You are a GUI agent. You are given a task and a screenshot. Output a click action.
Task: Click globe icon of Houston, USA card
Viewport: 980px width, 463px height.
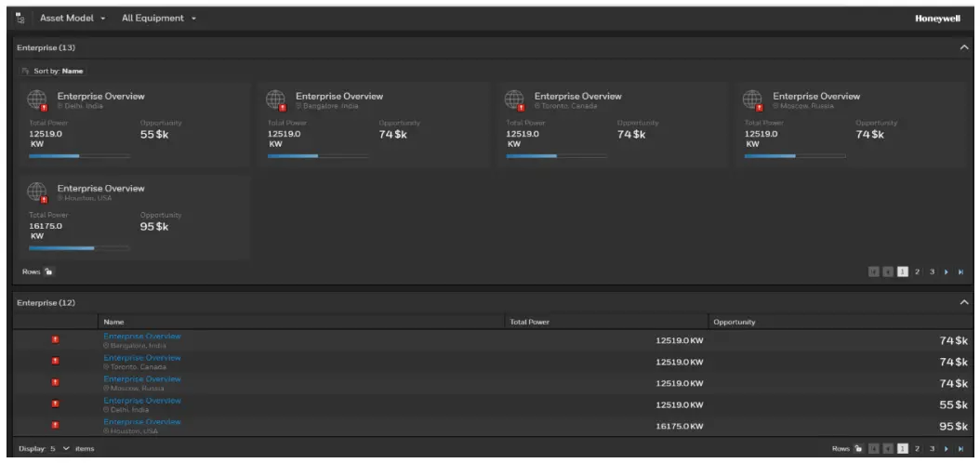click(x=37, y=192)
